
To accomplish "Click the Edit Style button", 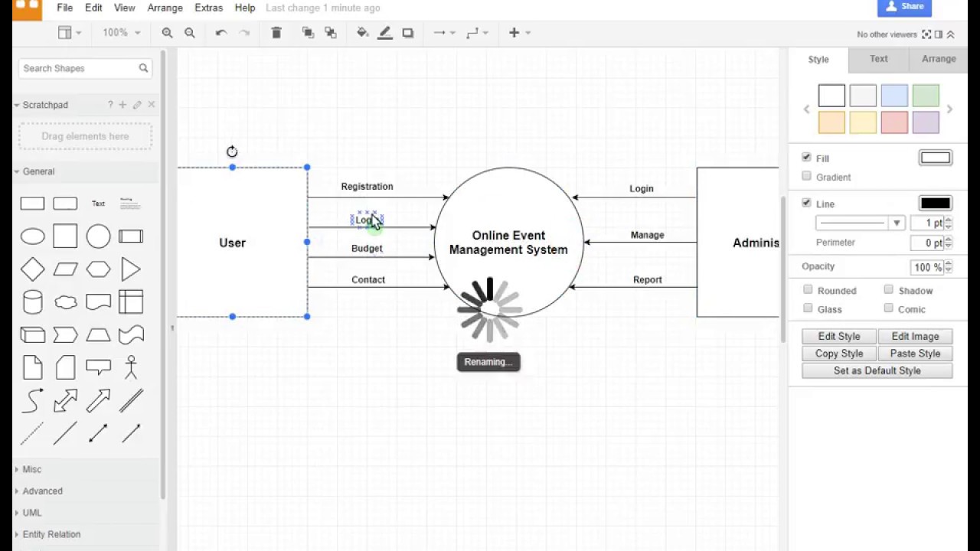I will point(839,337).
